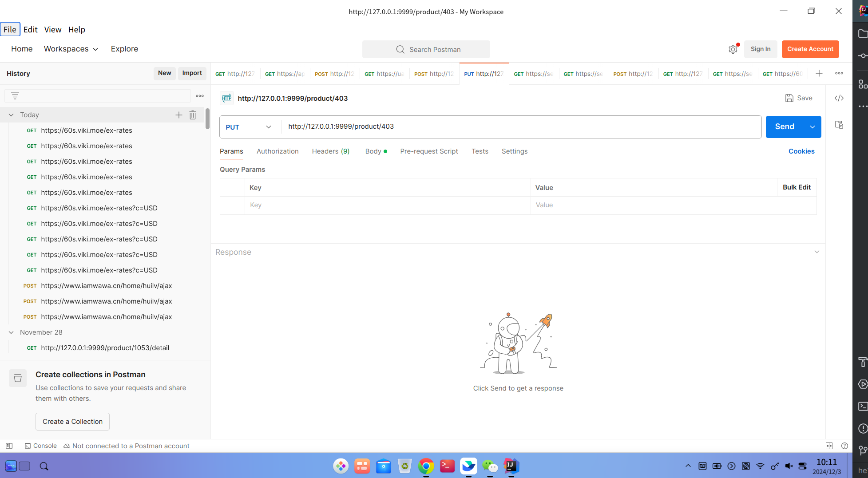Collapse the Response panel chevron
Screen dimensions: 868x478
pyautogui.click(x=816, y=252)
